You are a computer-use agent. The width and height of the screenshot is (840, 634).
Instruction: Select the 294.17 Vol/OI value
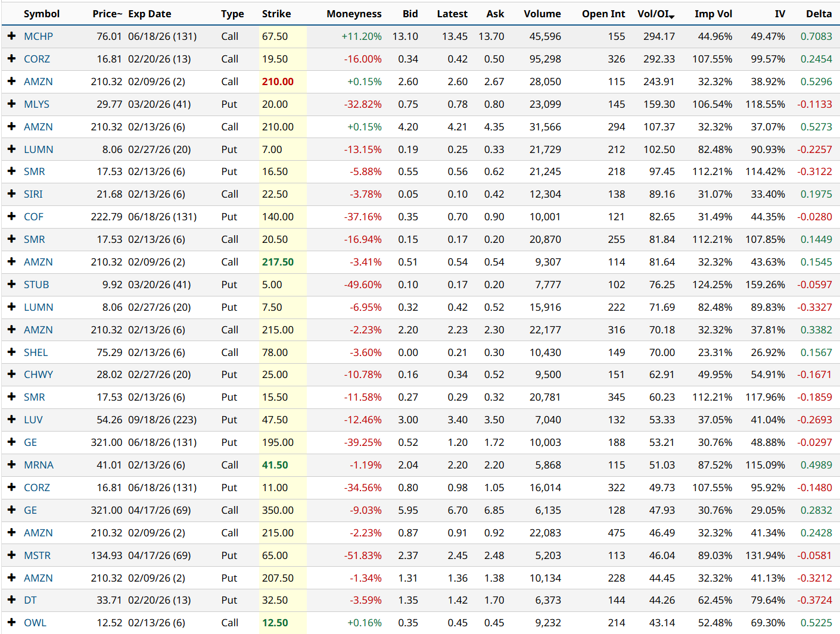pyautogui.click(x=659, y=36)
